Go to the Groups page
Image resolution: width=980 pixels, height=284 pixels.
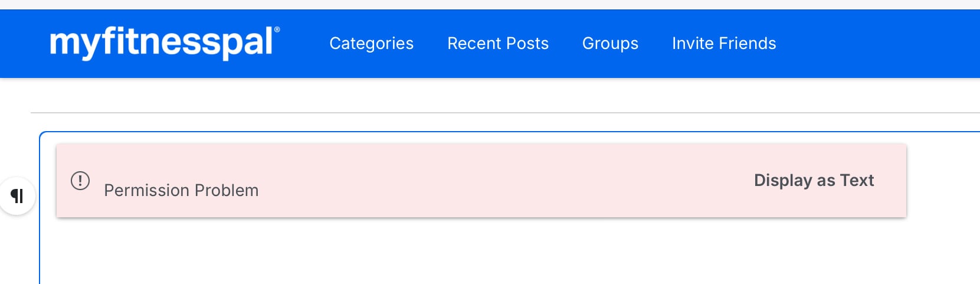[x=610, y=43]
